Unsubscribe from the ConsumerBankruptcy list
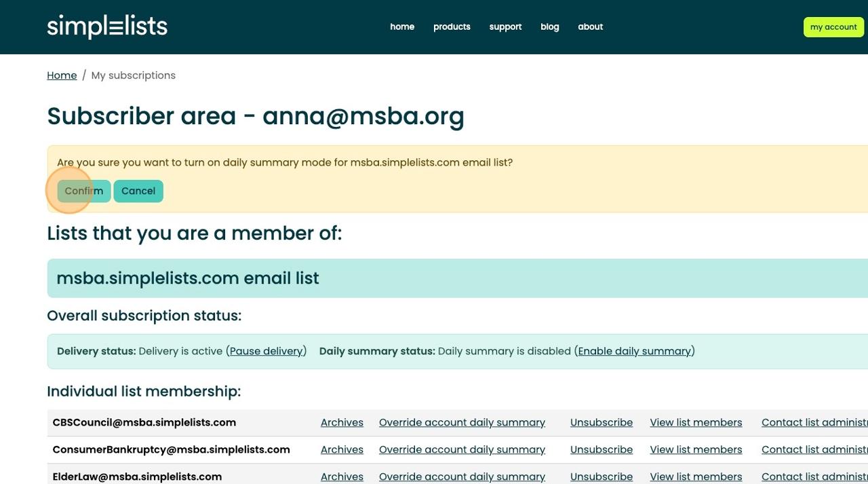This screenshot has height=484, width=868. click(601, 449)
